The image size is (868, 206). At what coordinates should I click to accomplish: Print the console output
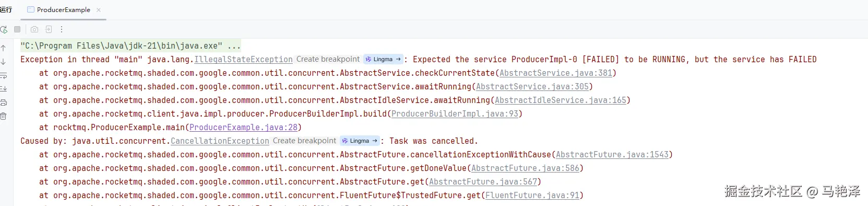[x=3, y=102]
